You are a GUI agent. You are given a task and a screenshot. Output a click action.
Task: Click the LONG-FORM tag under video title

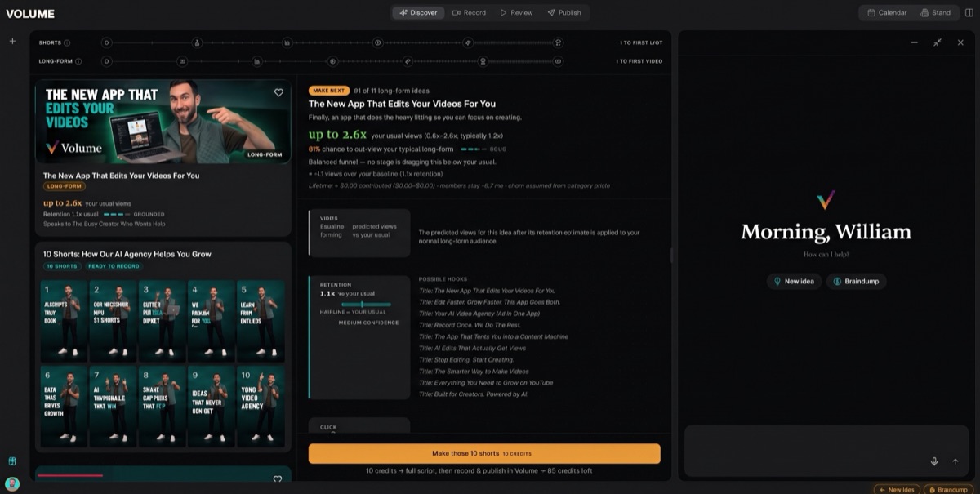pos(65,186)
